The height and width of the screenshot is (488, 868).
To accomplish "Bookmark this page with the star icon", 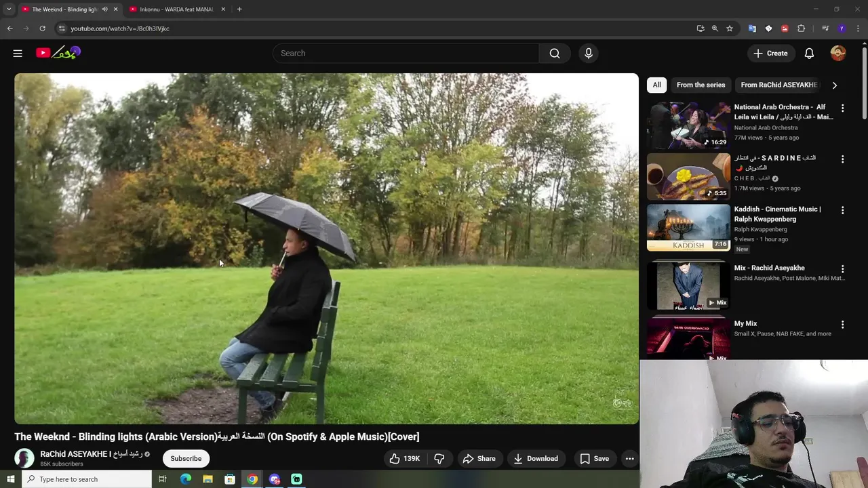I will tap(730, 28).
